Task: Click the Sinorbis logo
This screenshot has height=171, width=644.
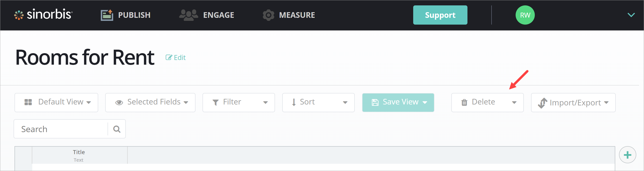Action: coord(43,15)
